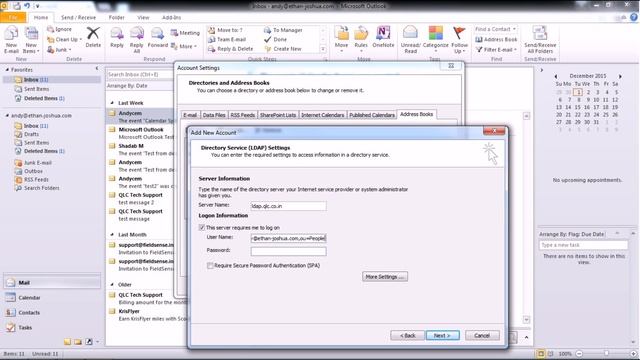Open the Shadab M message in list
640x360 pixels.
tap(140, 149)
